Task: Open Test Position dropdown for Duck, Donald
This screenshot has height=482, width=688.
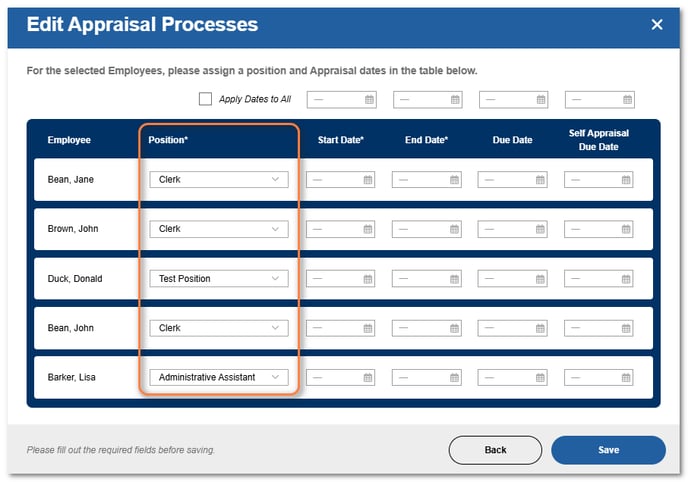Action: [219, 278]
